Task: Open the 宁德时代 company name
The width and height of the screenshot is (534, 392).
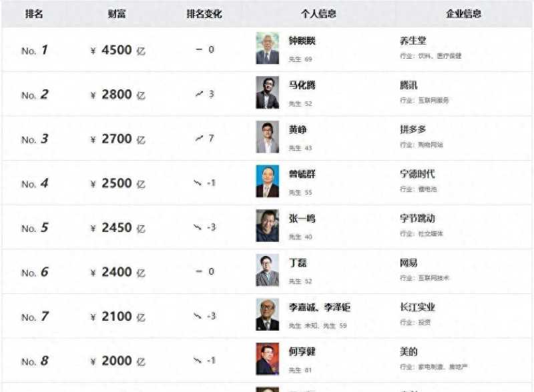Action: pos(417,174)
